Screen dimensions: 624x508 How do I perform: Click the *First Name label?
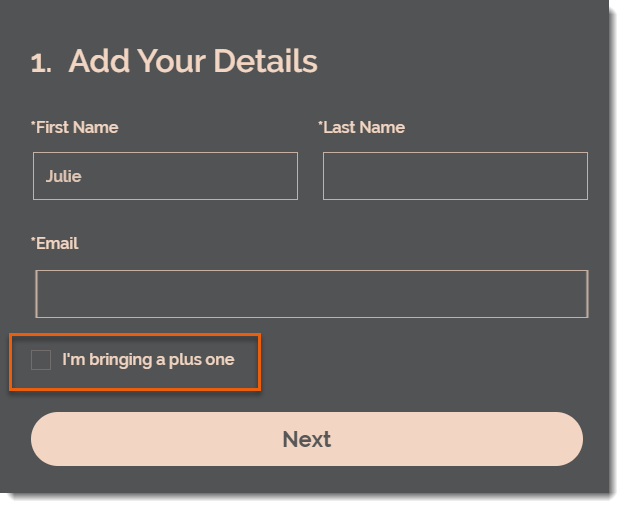(x=74, y=128)
